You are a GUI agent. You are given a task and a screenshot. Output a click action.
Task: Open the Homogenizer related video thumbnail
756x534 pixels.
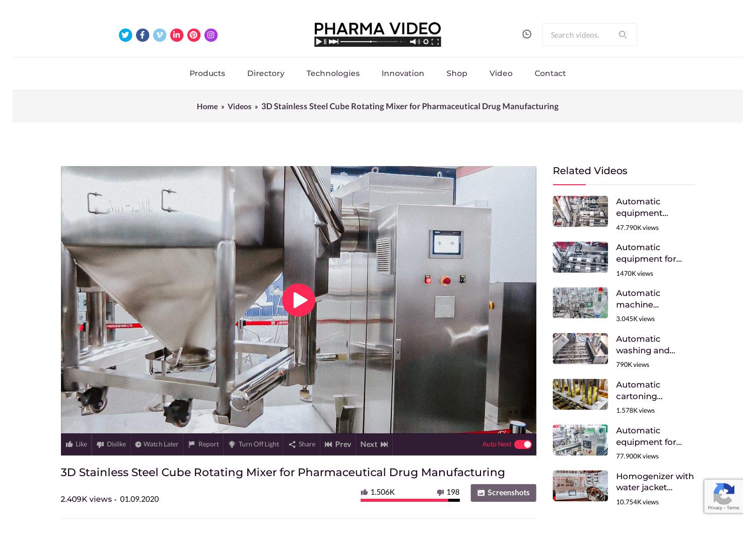pyautogui.click(x=580, y=485)
